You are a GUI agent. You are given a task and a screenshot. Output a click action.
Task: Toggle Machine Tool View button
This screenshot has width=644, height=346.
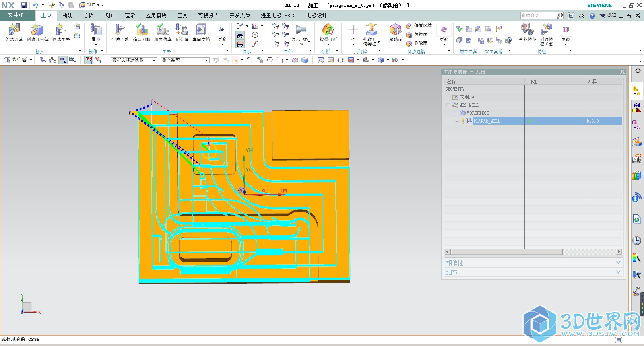(x=52, y=60)
